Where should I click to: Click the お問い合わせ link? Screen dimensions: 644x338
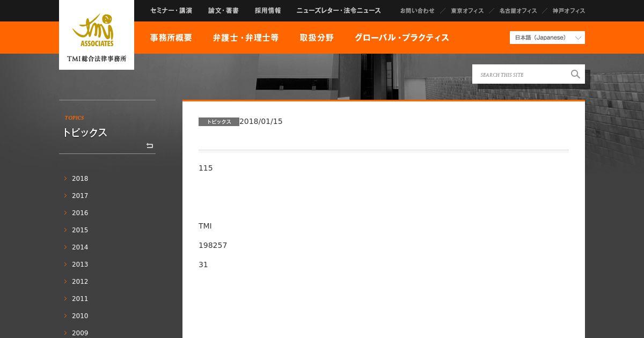pyautogui.click(x=417, y=11)
